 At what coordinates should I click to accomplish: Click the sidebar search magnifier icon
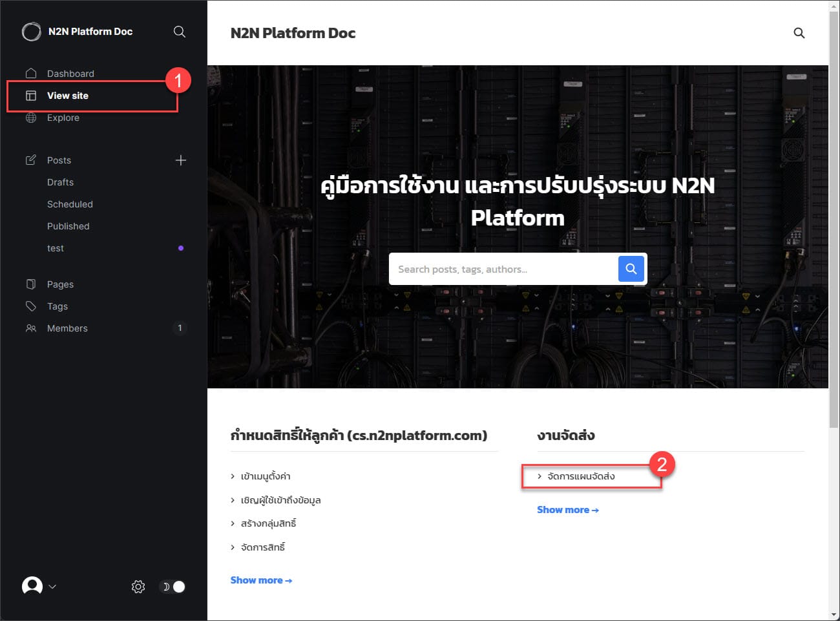(x=180, y=32)
